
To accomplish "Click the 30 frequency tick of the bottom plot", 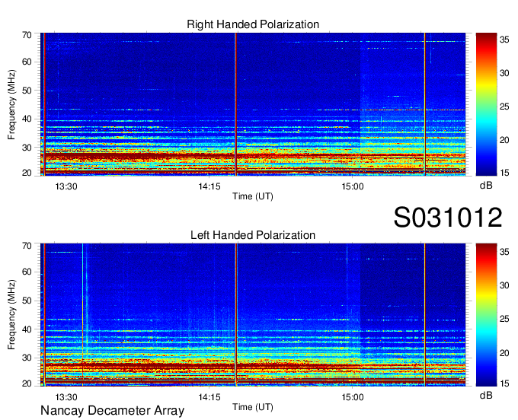I will pyautogui.click(x=27, y=358).
